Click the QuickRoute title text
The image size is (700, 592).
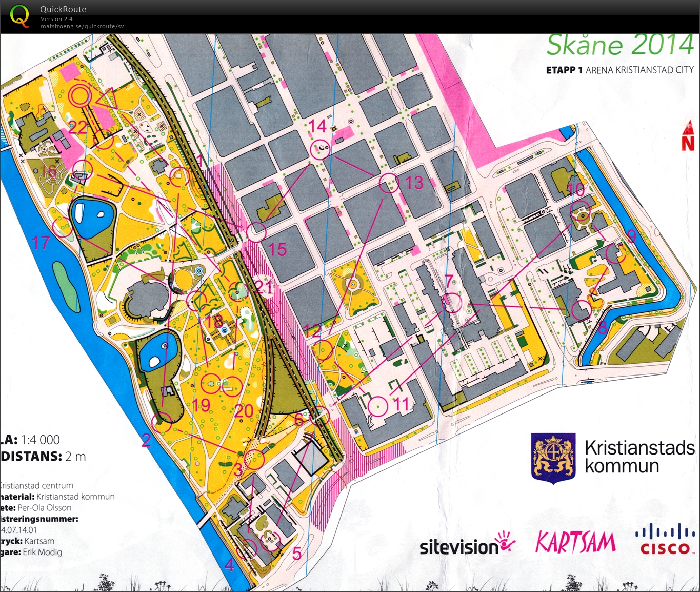(x=63, y=9)
